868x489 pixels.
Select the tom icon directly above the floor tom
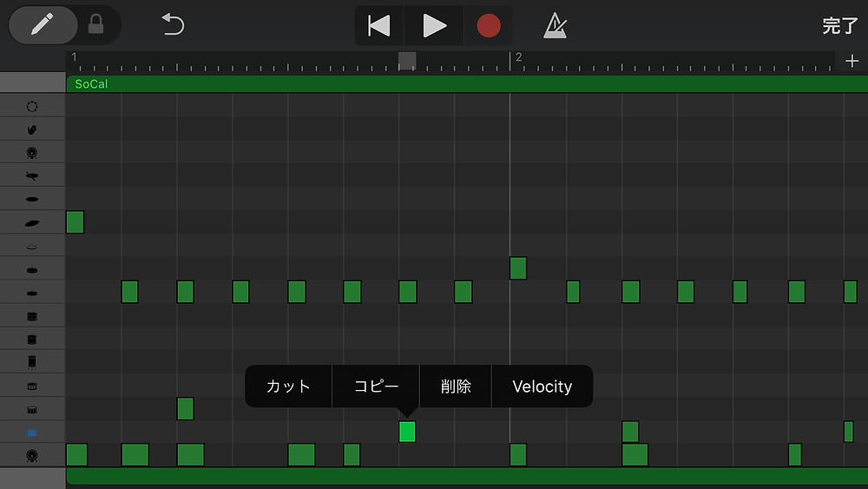(32, 340)
